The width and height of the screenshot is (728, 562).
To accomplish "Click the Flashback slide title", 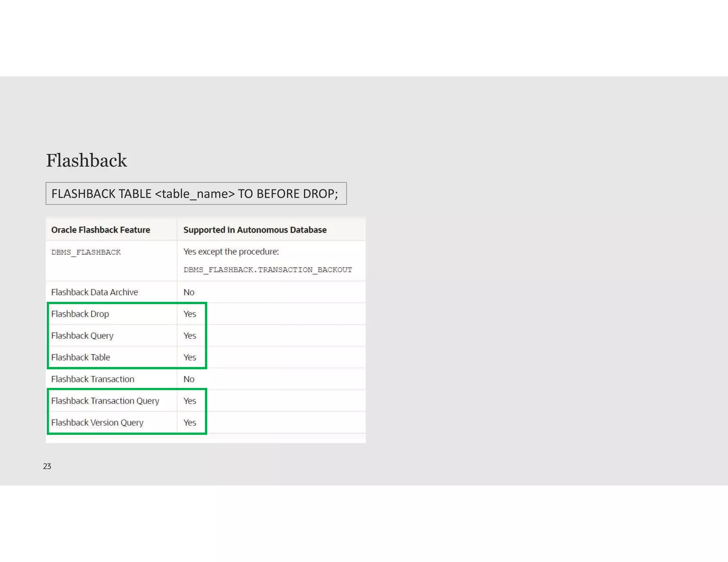I will pos(86,161).
